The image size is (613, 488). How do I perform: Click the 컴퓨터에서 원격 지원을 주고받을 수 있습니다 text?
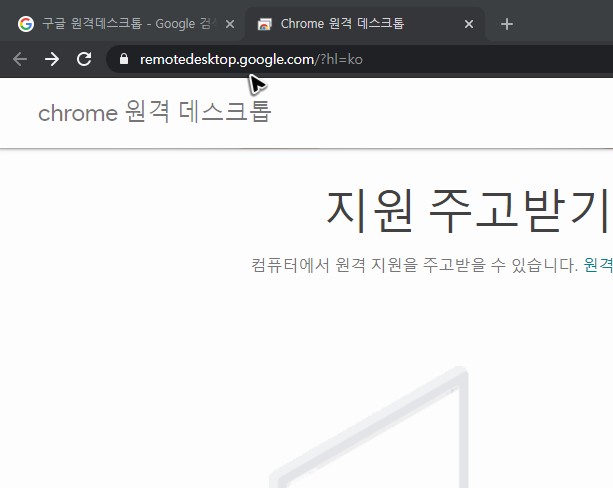tap(414, 265)
